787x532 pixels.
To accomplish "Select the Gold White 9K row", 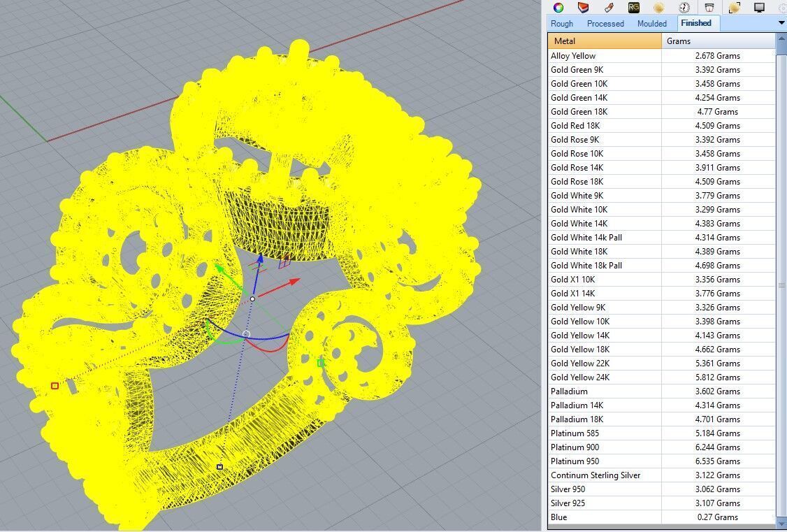I will (661, 196).
